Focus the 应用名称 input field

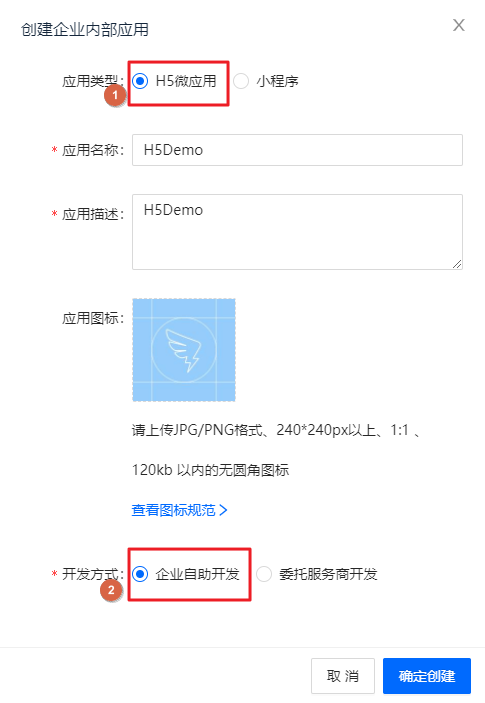pyautogui.click(x=297, y=150)
